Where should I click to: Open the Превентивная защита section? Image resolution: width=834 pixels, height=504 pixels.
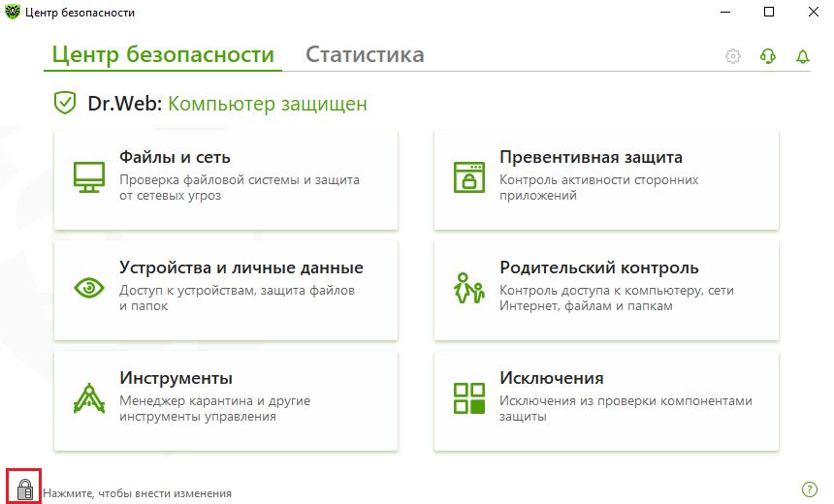[606, 179]
